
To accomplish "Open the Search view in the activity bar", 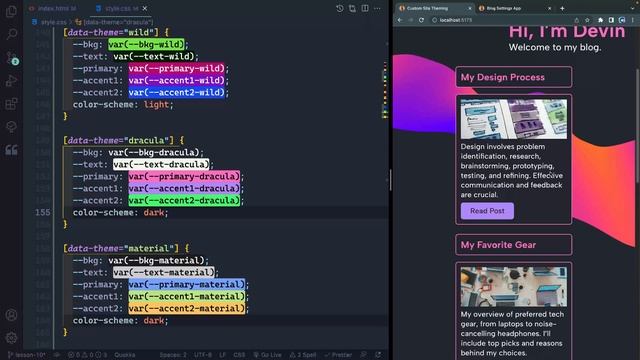I will click(x=11, y=34).
